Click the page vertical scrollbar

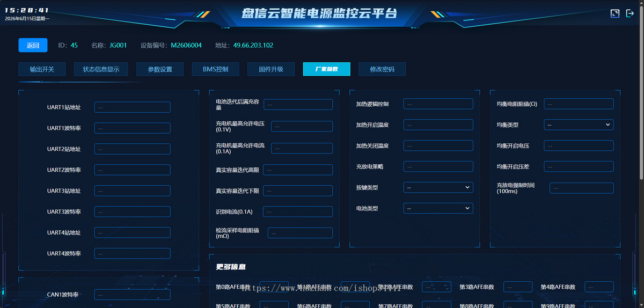642,91
